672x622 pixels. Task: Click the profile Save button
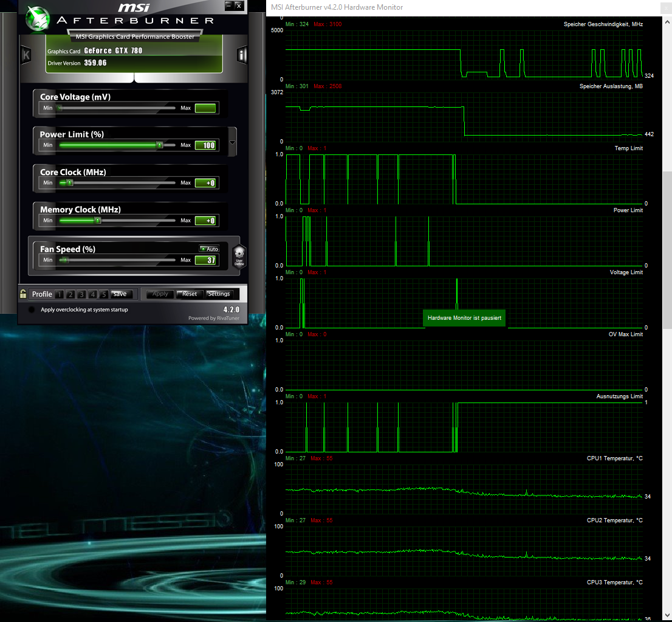click(x=122, y=294)
